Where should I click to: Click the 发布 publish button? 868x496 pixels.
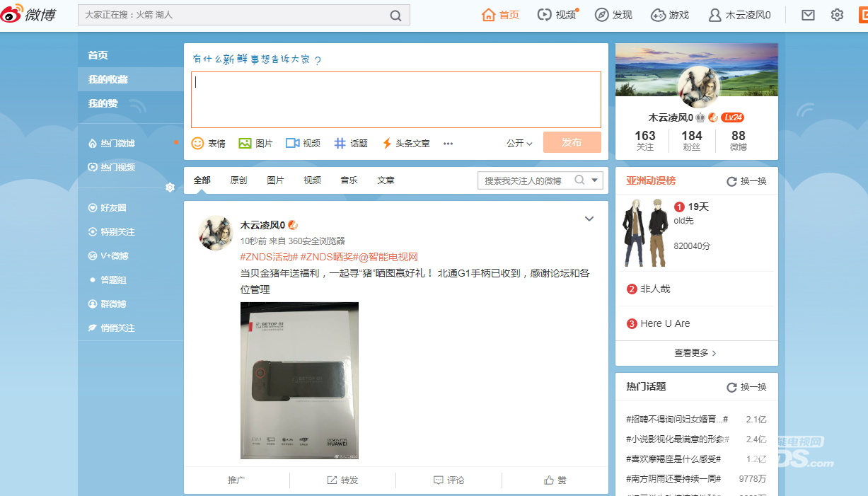(572, 142)
